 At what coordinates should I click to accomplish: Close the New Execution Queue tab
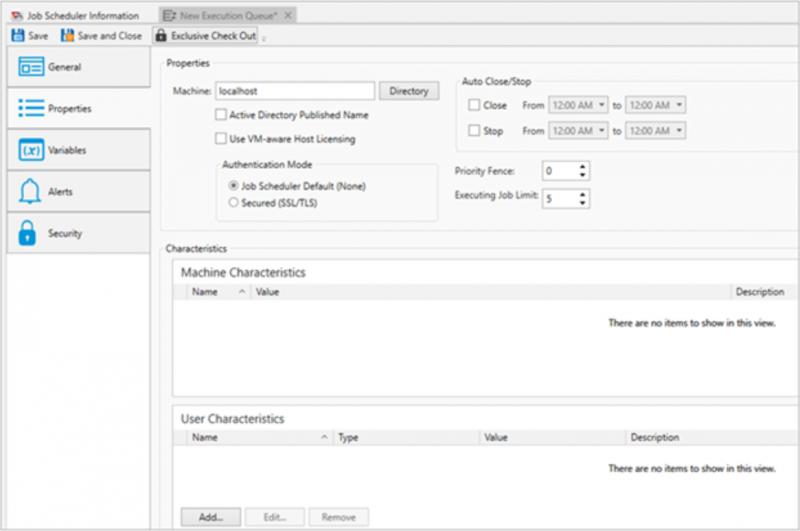288,15
